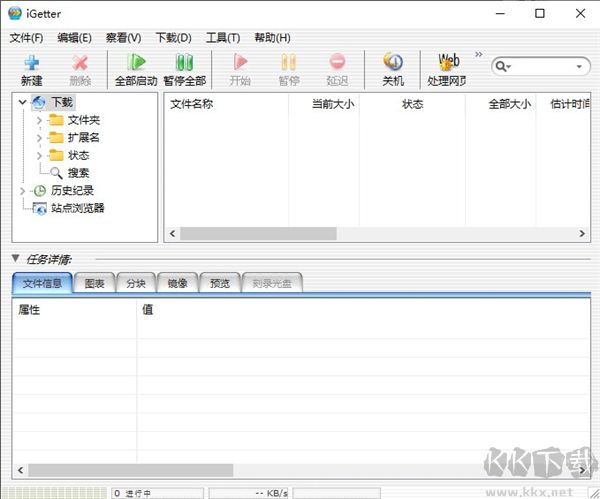
Task: Switch to the 预览 tab
Action: (220, 284)
